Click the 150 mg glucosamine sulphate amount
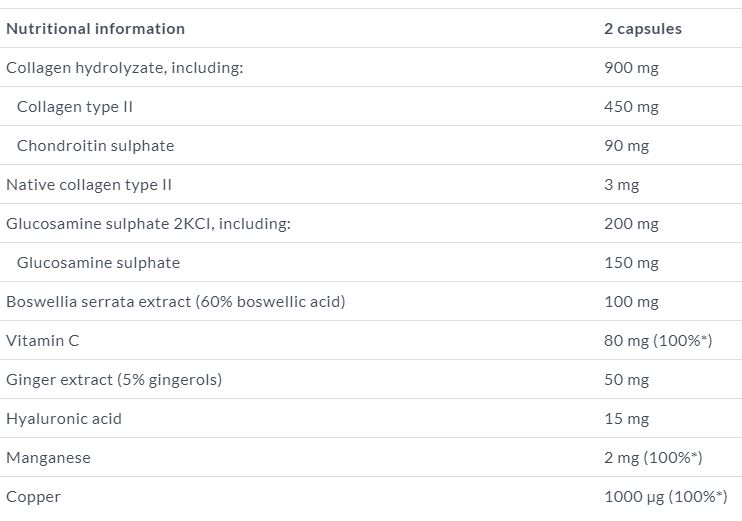The image size is (742, 521). point(631,263)
